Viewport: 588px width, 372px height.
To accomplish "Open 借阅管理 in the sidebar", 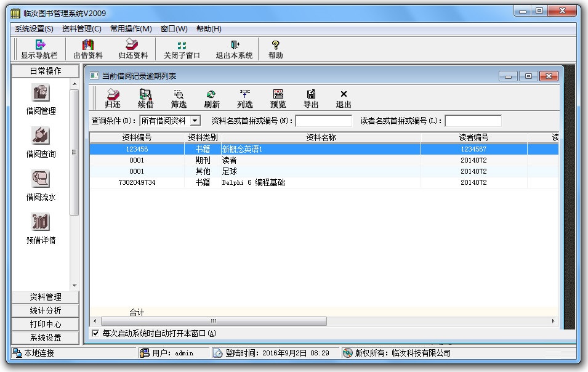I will [41, 99].
